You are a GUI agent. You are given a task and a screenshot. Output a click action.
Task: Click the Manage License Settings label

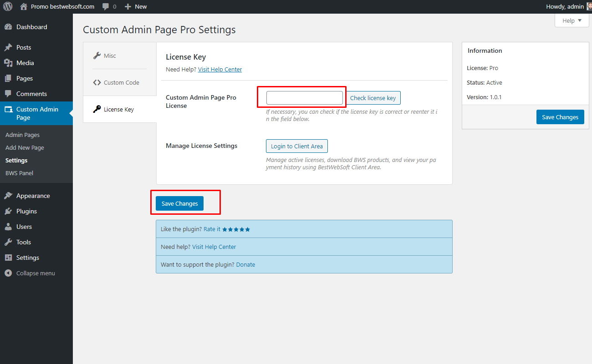coord(202,146)
